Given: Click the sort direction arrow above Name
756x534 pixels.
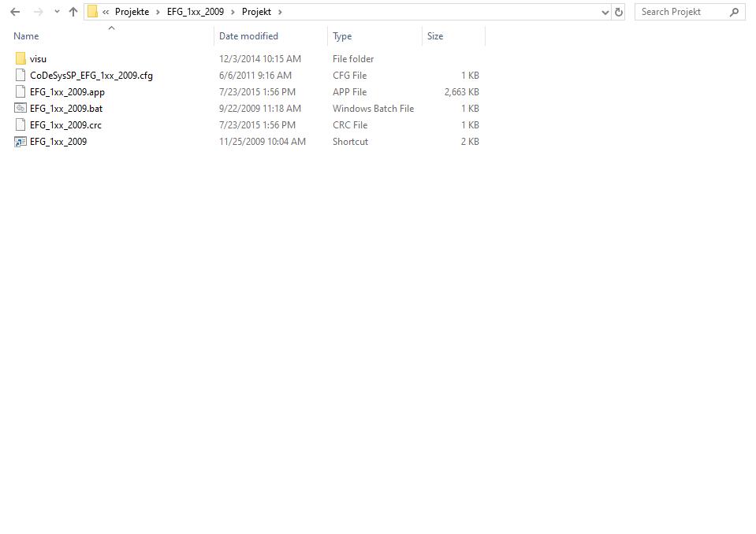Looking at the screenshot, I should [x=111, y=28].
